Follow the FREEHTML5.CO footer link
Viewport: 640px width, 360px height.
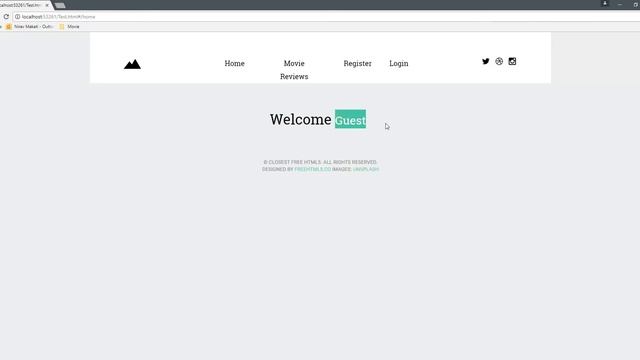(x=313, y=169)
